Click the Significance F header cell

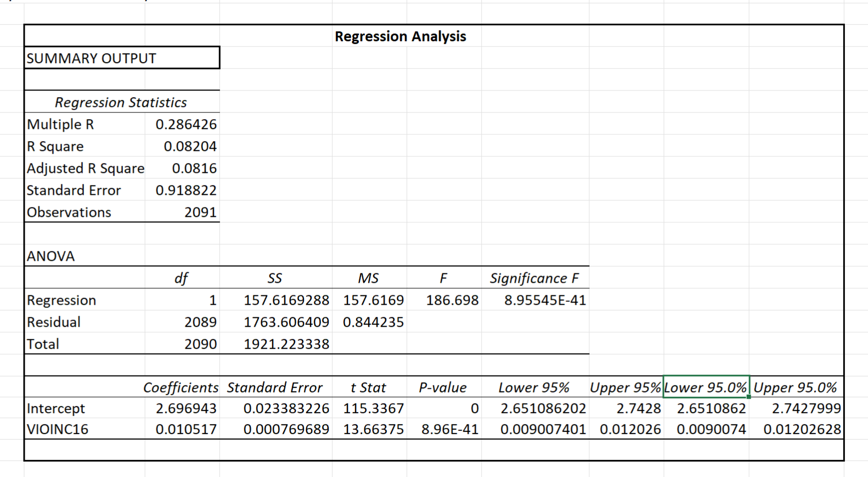click(534, 278)
